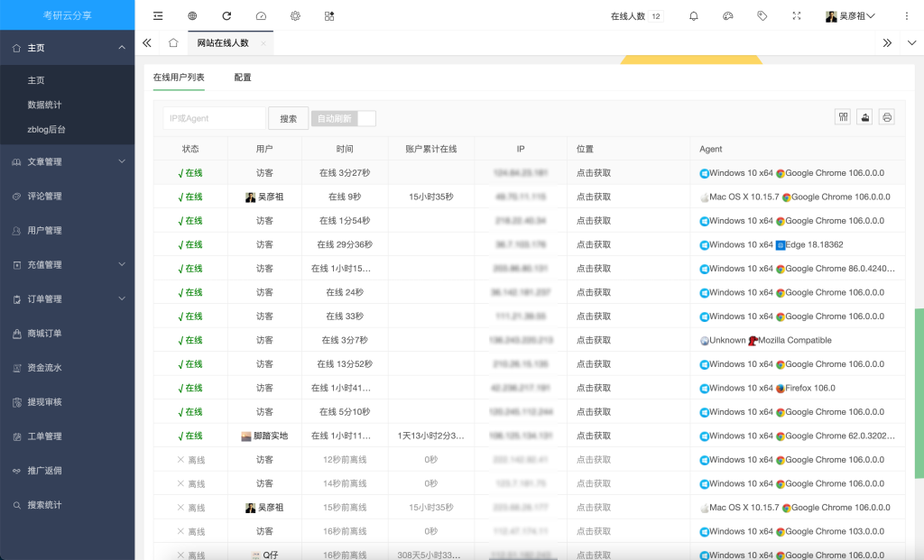The width and height of the screenshot is (924, 560).
Task: Click the globe icon in top toolbar
Action: click(192, 16)
